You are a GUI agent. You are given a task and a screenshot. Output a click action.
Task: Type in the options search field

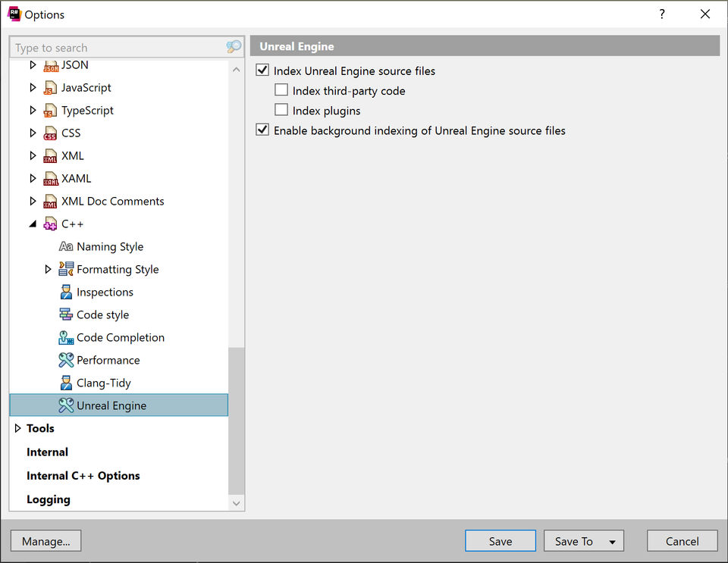[118, 48]
